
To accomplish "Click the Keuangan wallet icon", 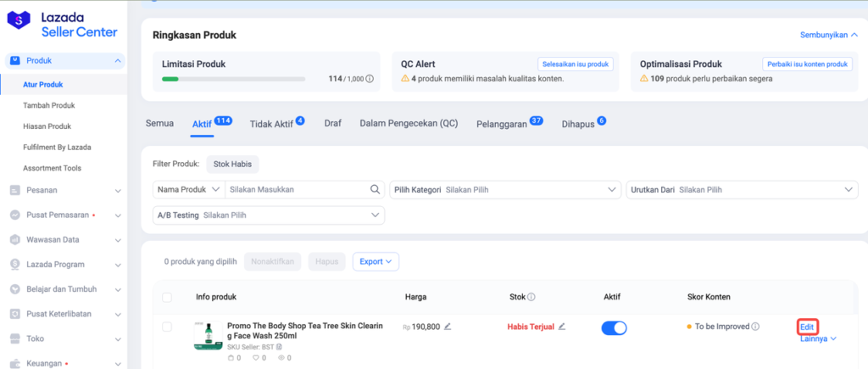I will pos(15,363).
